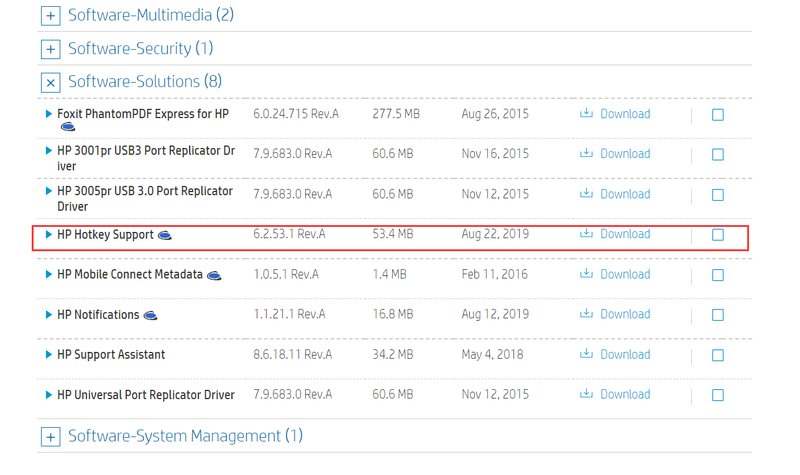
Task: Select the HP Notifications name
Action: (98, 315)
